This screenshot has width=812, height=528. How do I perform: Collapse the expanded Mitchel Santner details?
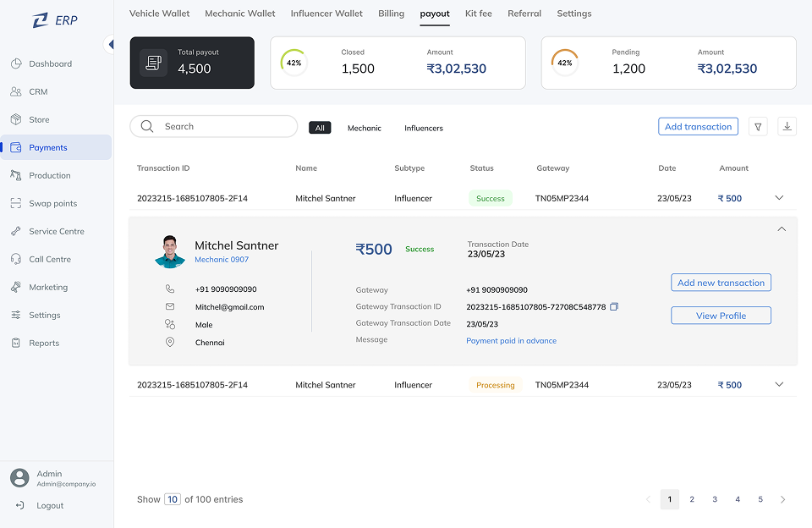click(x=782, y=229)
